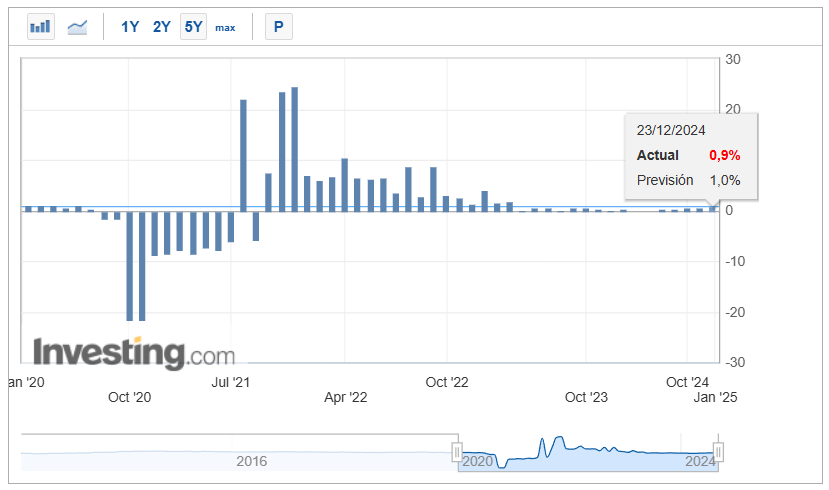Switch to bar chart view icon
Screen dimensions: 829x490
[x=41, y=26]
